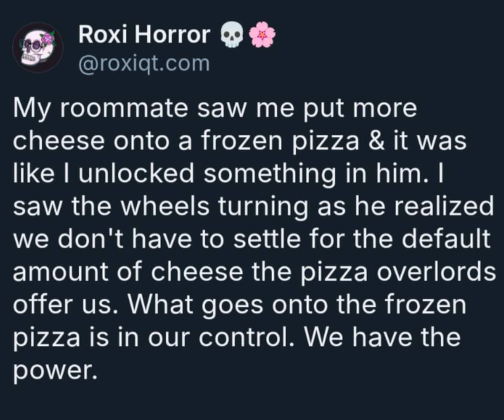Visit the @roxiqt.com handle
504x420 pixels.
[144, 63]
